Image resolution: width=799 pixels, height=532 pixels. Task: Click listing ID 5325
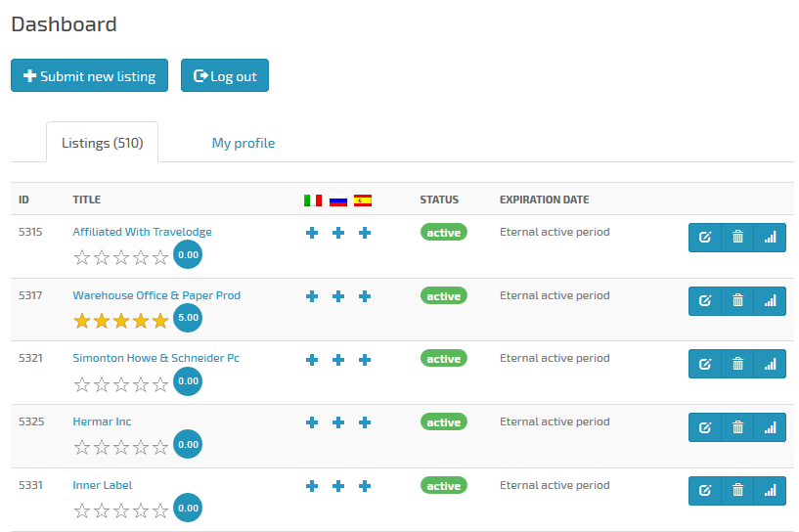tap(31, 421)
